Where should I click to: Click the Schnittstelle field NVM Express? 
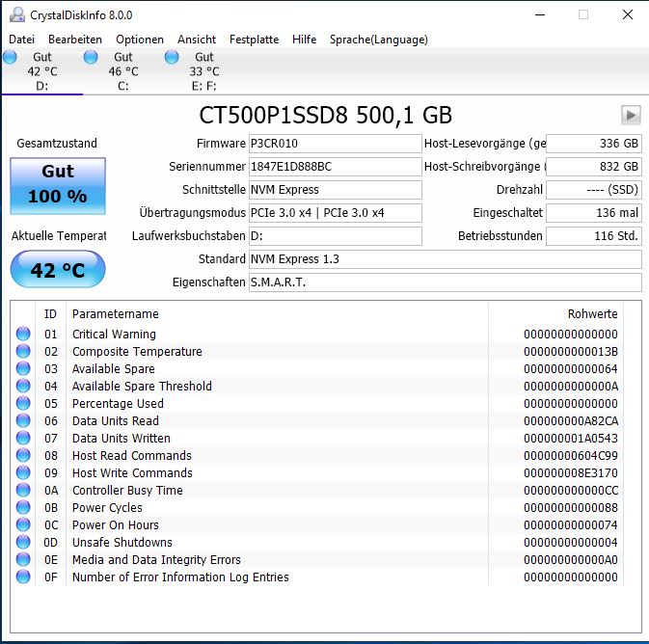[336, 190]
